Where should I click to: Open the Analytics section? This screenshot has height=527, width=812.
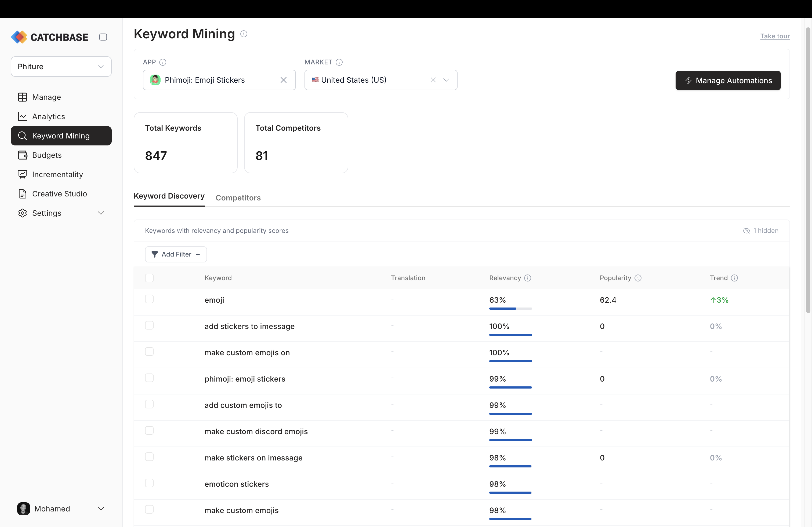48,116
